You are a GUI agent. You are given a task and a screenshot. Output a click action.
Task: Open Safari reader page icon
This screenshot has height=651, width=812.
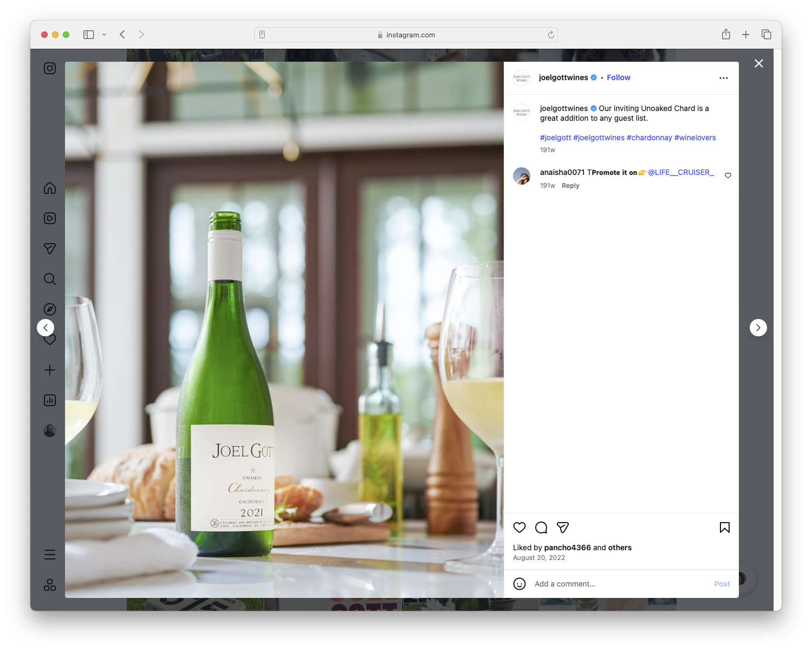coord(262,35)
